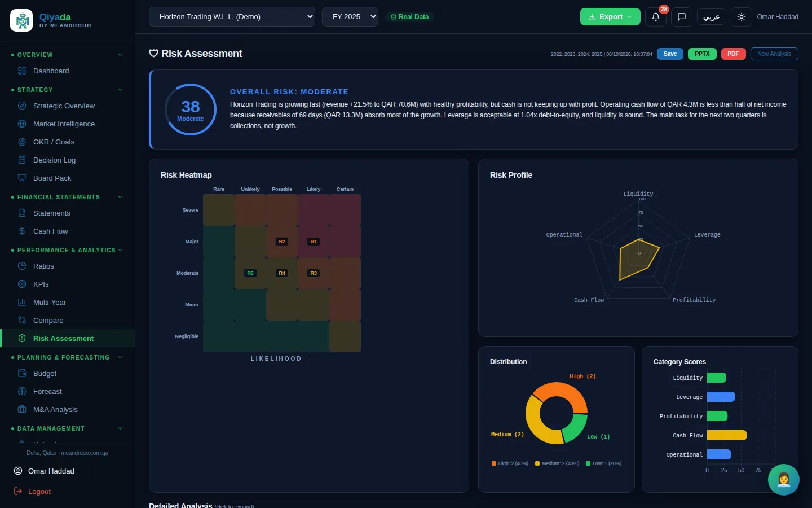812x508 pixels.
Task: Click the Qiyada logo icon
Action: point(21,20)
